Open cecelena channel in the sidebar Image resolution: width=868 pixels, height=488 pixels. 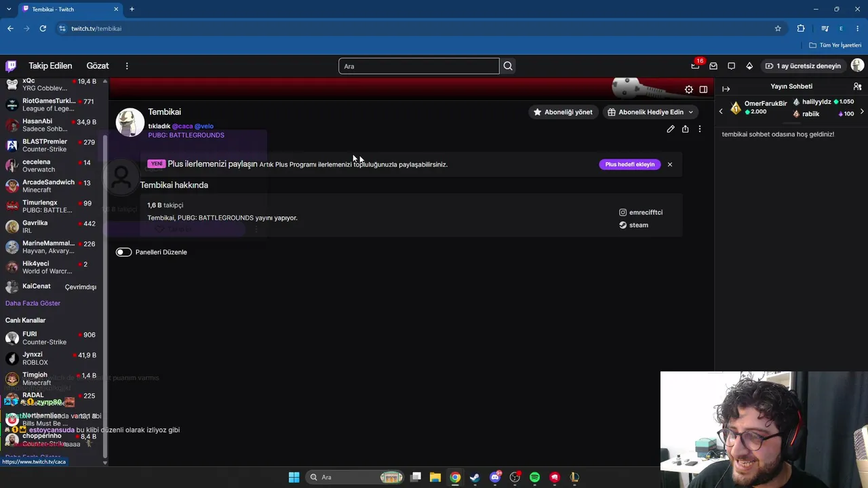pyautogui.click(x=53, y=166)
